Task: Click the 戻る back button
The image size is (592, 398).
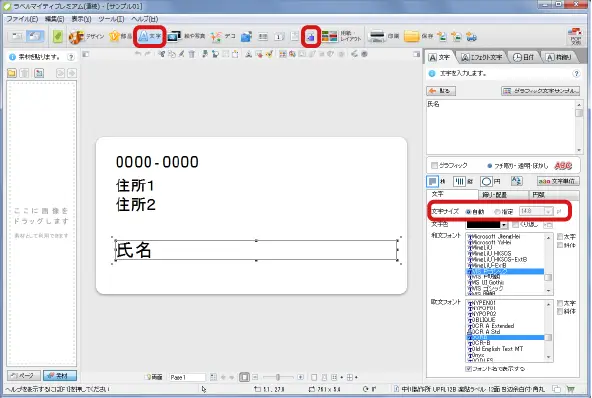Action: pos(441,91)
